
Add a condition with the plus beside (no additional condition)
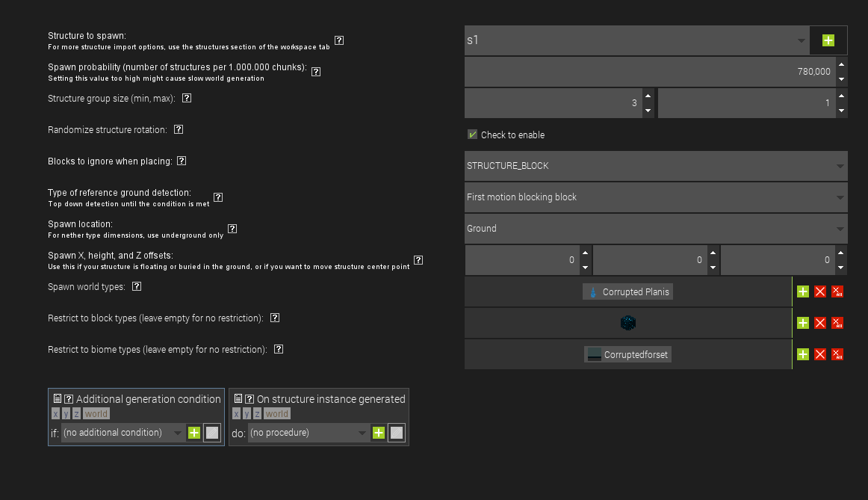(193, 433)
